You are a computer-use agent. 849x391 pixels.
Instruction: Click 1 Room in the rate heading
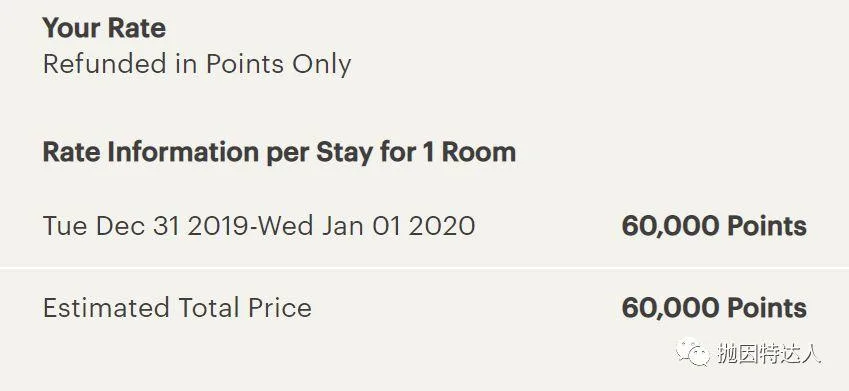tap(469, 152)
